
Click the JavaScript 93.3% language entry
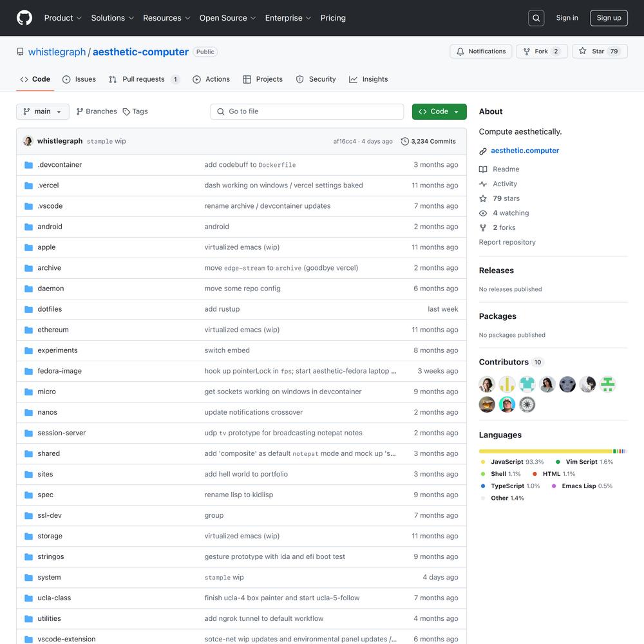[x=512, y=462]
